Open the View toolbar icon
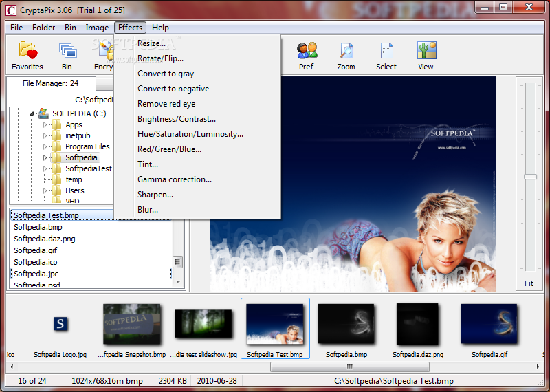Viewport: 550px width, 392px height. click(426, 56)
